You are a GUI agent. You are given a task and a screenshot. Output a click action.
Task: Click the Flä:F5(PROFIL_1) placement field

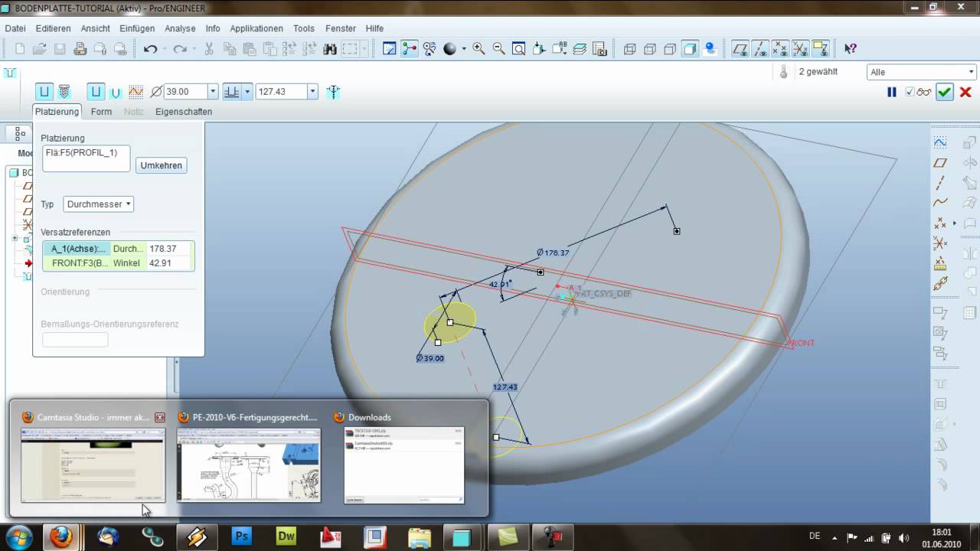[x=86, y=158]
